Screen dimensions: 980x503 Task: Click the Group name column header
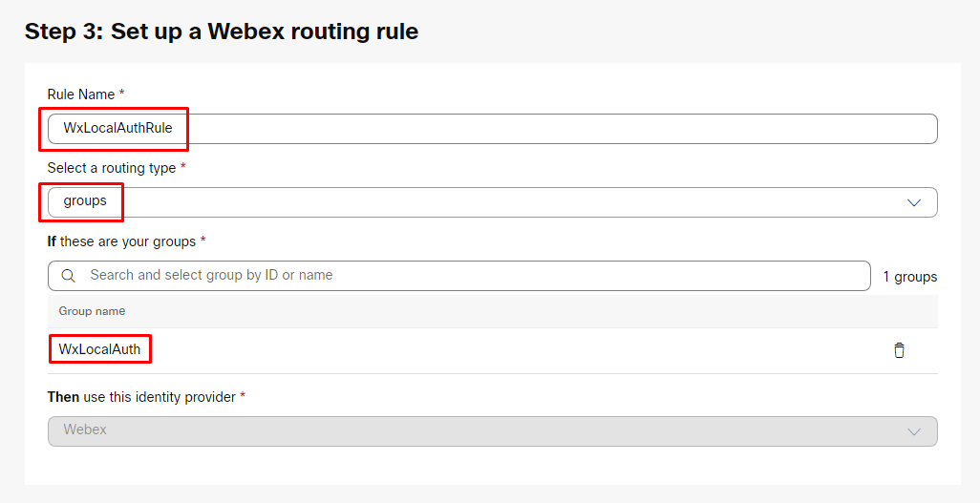[x=92, y=311]
